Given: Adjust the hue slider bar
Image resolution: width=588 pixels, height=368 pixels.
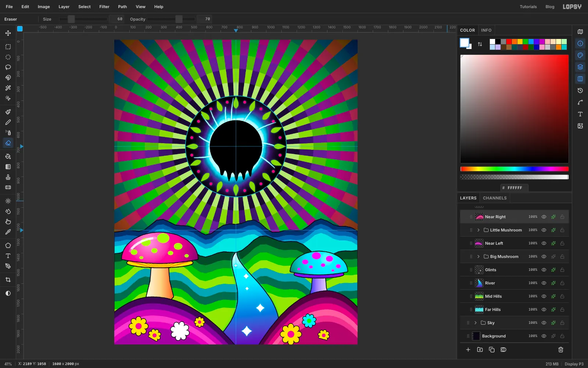Looking at the screenshot, I should (x=514, y=169).
